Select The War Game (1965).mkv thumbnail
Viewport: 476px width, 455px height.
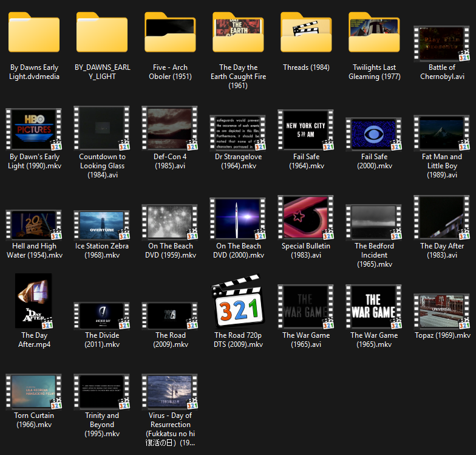(x=374, y=307)
